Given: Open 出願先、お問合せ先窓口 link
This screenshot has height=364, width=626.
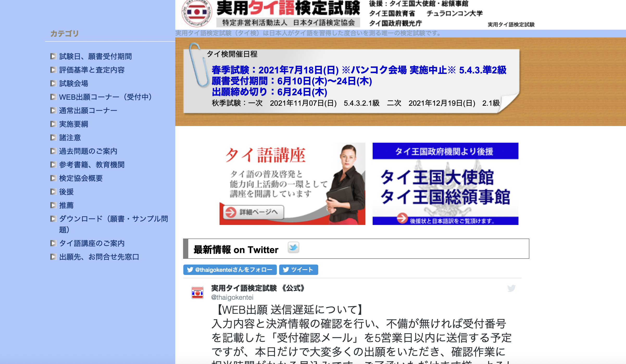Looking at the screenshot, I should pos(99,257).
